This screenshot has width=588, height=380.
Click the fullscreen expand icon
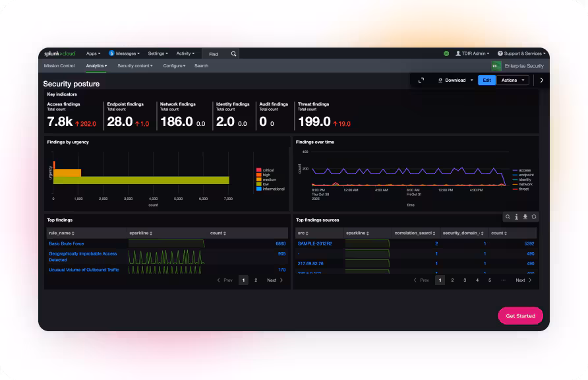tap(421, 80)
